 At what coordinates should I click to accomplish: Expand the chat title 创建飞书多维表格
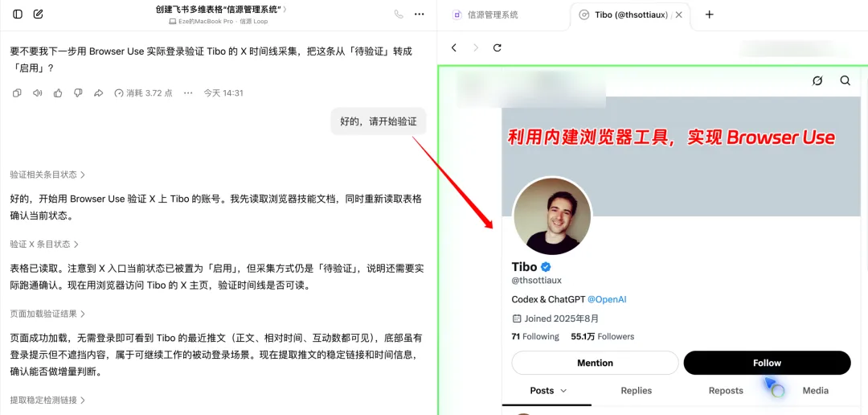[x=222, y=10]
